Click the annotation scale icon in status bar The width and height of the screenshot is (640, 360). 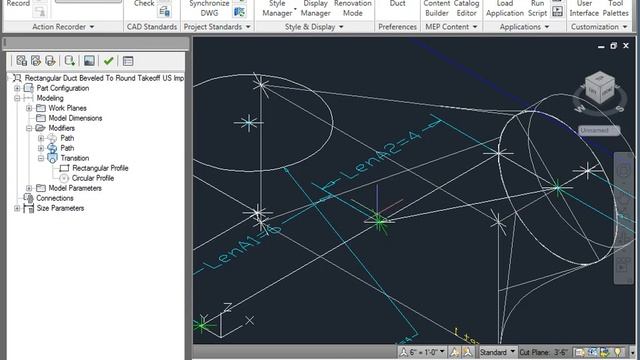(x=404, y=352)
